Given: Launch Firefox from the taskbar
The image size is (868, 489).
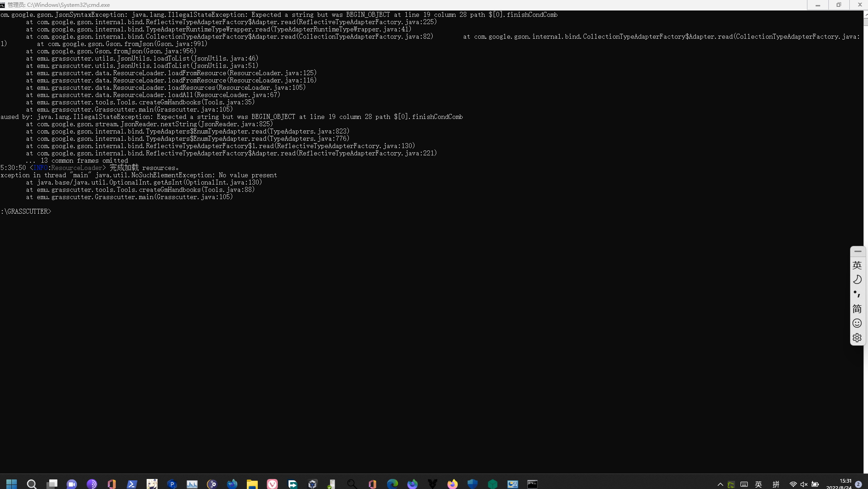Looking at the screenshot, I should pos(452,484).
